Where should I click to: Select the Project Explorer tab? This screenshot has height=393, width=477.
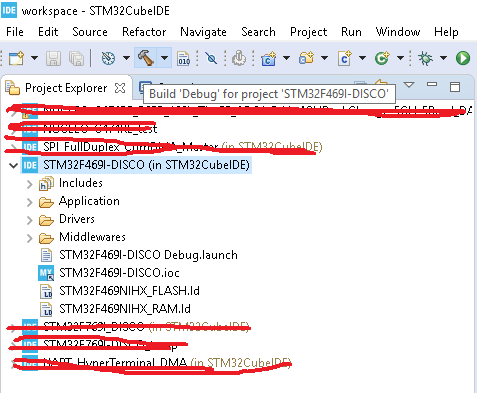point(66,88)
